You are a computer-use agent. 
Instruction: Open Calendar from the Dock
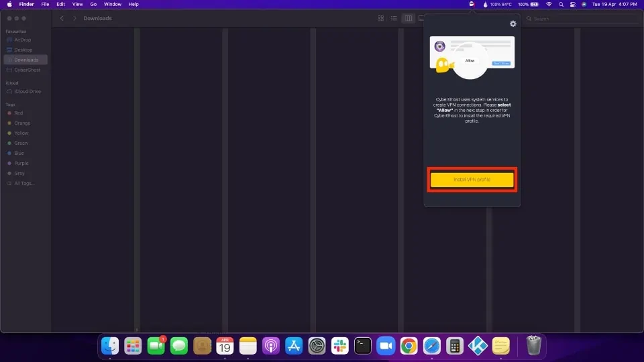click(225, 346)
